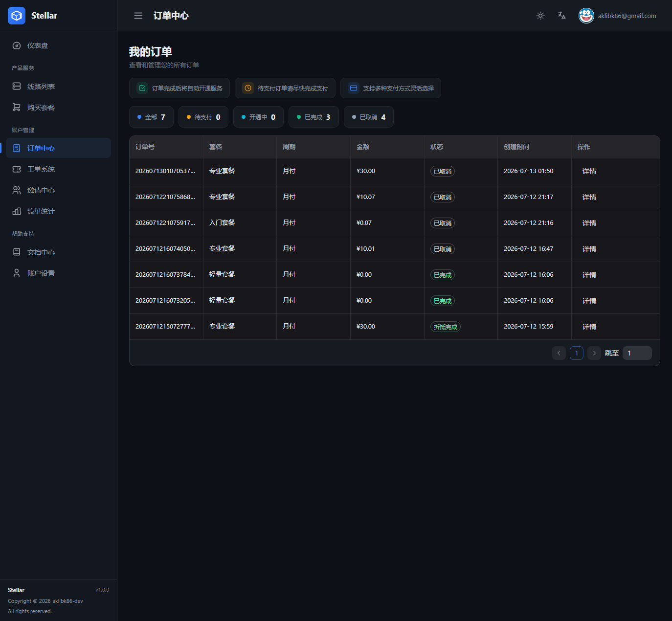Focus the 跳至 page number input
Screen dimensions: 672x621
pyautogui.click(x=637, y=353)
